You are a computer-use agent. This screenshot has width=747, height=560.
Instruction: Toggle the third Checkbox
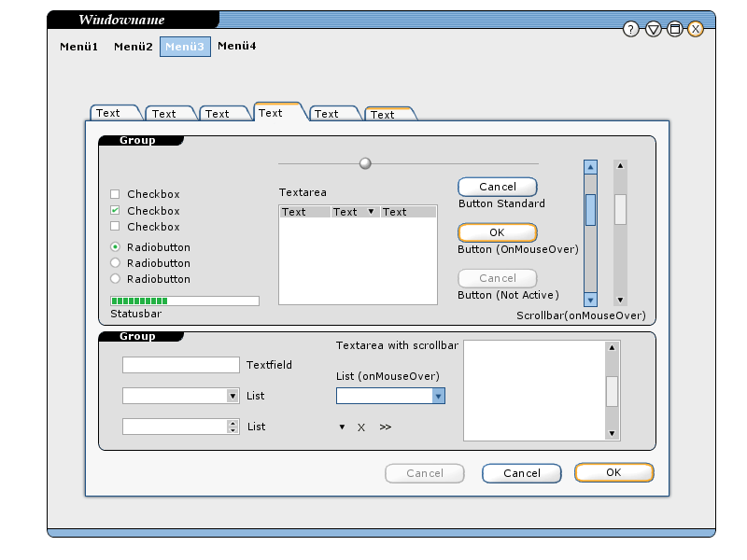[x=115, y=226]
